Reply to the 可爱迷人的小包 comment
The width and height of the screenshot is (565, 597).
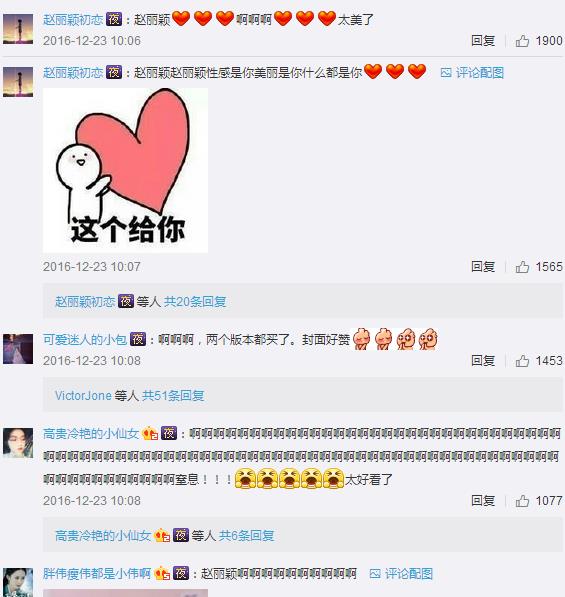[x=483, y=361]
